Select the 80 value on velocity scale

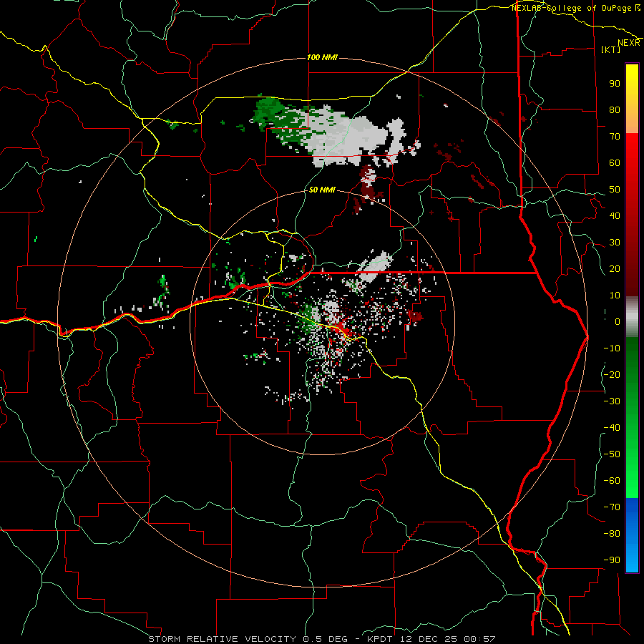(x=615, y=109)
